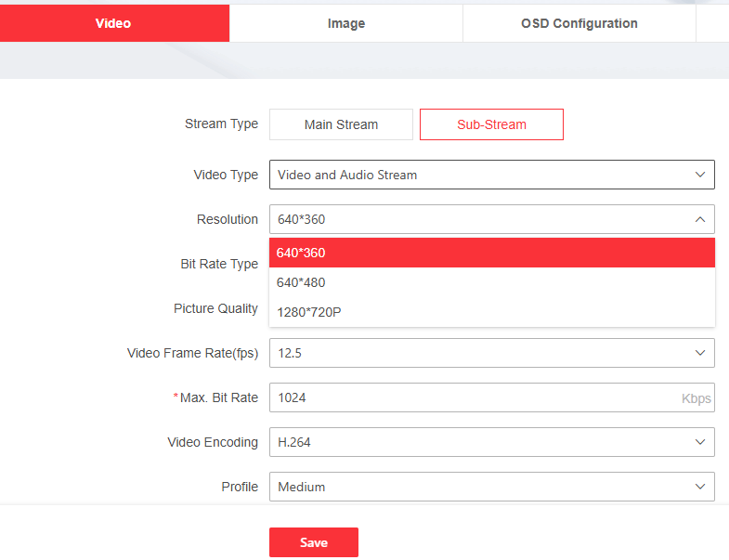Open the OSD Configuration tab

579,23
